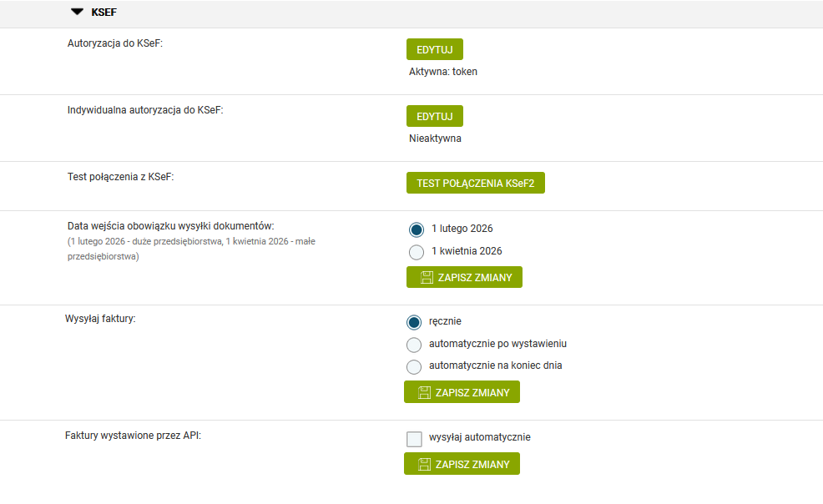Run TEST POŁĄCZENIA KSeF2

pos(475,183)
